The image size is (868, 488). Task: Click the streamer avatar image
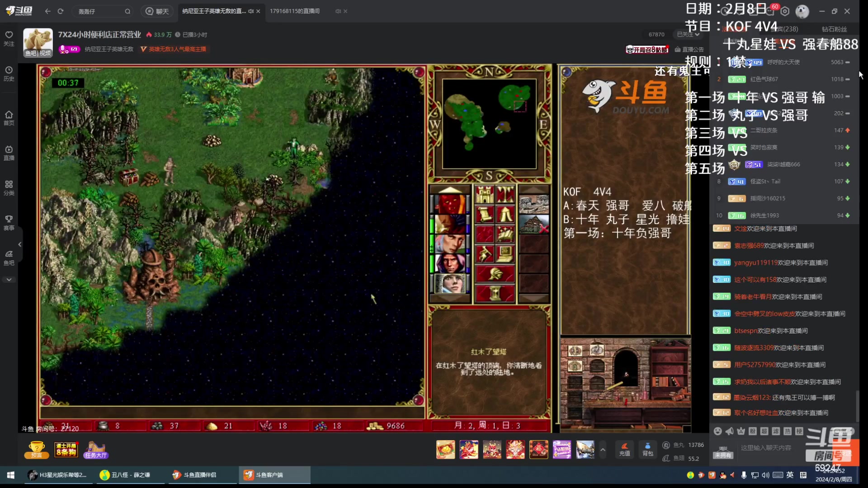(38, 39)
